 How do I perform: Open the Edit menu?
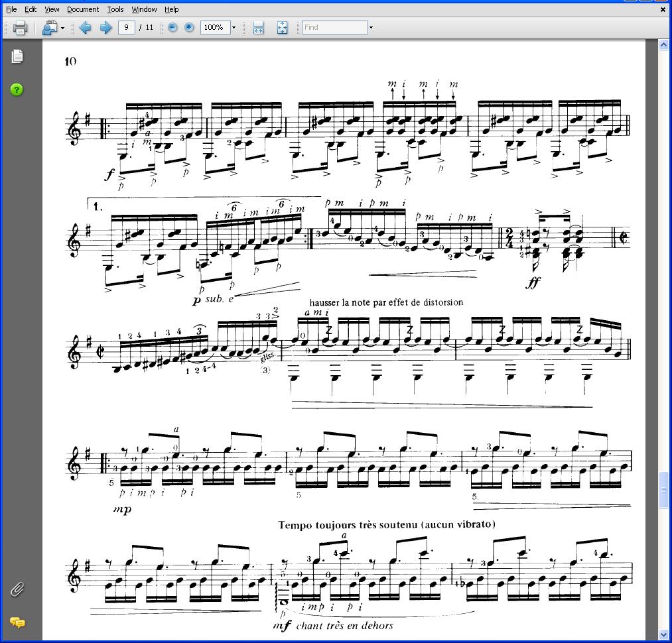pyautogui.click(x=30, y=9)
